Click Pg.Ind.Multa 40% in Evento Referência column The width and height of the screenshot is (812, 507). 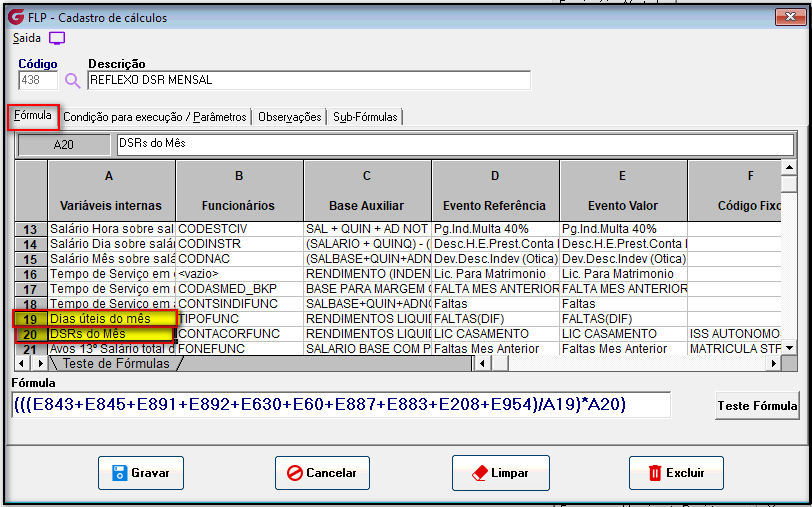pos(496,229)
